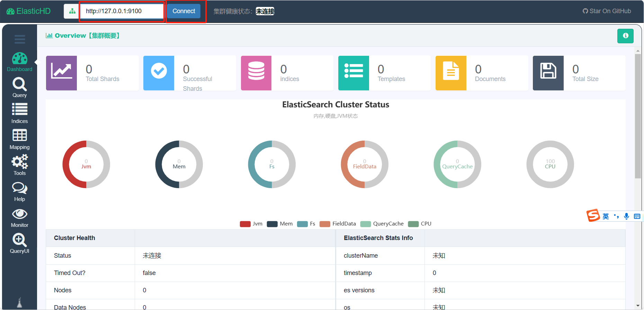This screenshot has width=644, height=310.
Task: Click the page scrollbar thumb
Action: point(638,116)
